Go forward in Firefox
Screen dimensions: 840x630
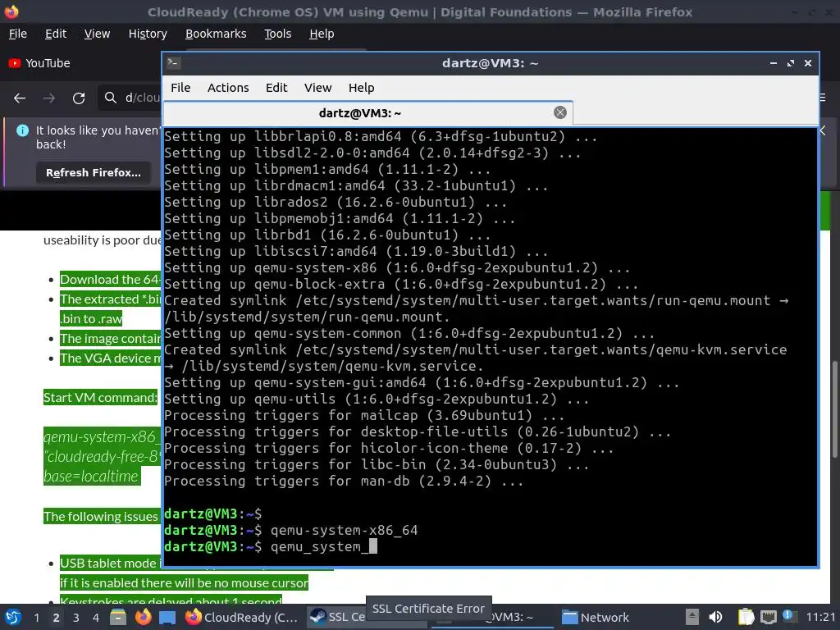[48, 98]
